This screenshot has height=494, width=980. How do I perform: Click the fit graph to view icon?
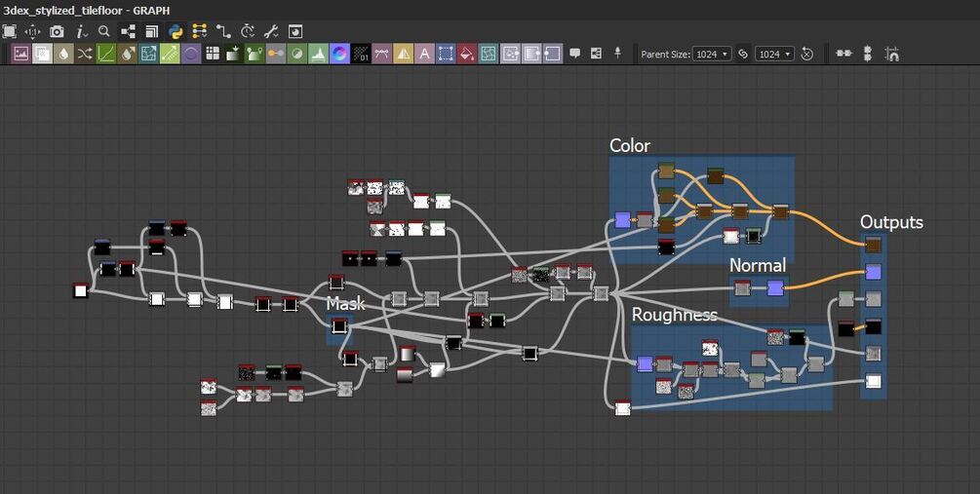coord(9,31)
